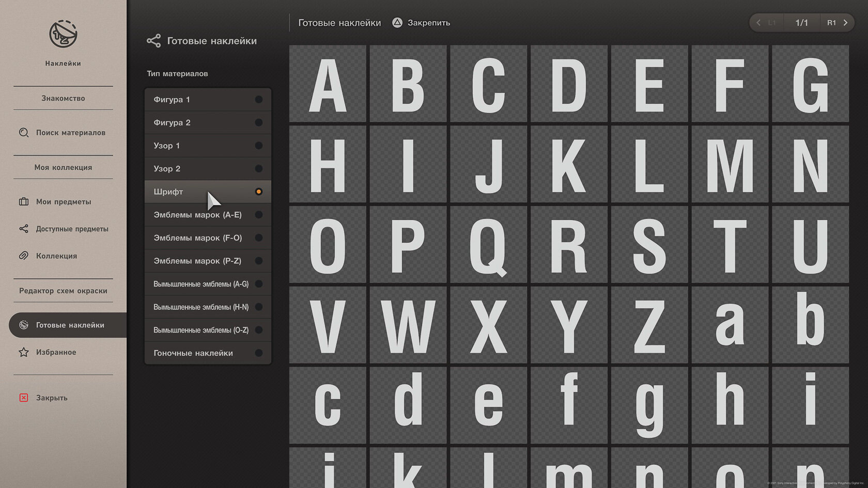
Task: Select the Узор 2 radio option
Action: click(x=259, y=169)
